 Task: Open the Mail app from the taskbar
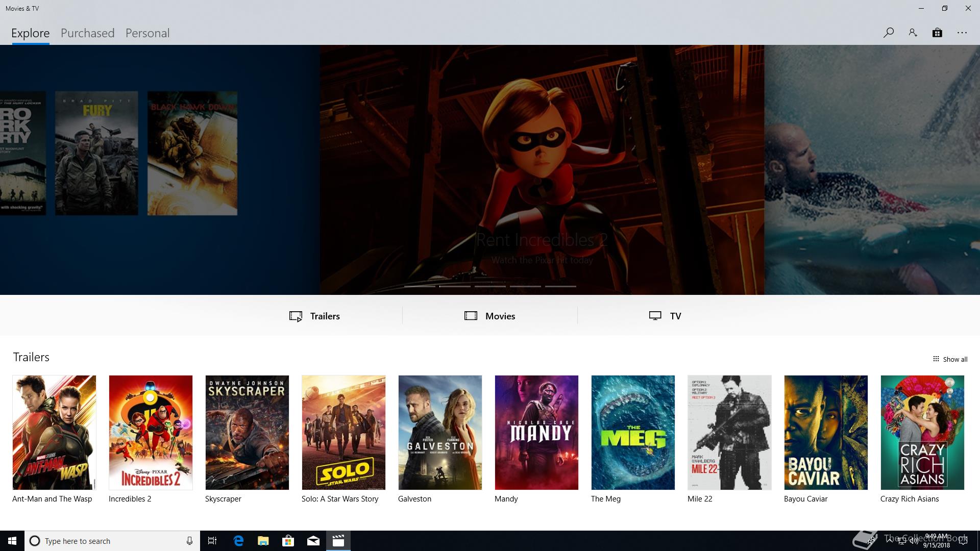(x=313, y=541)
